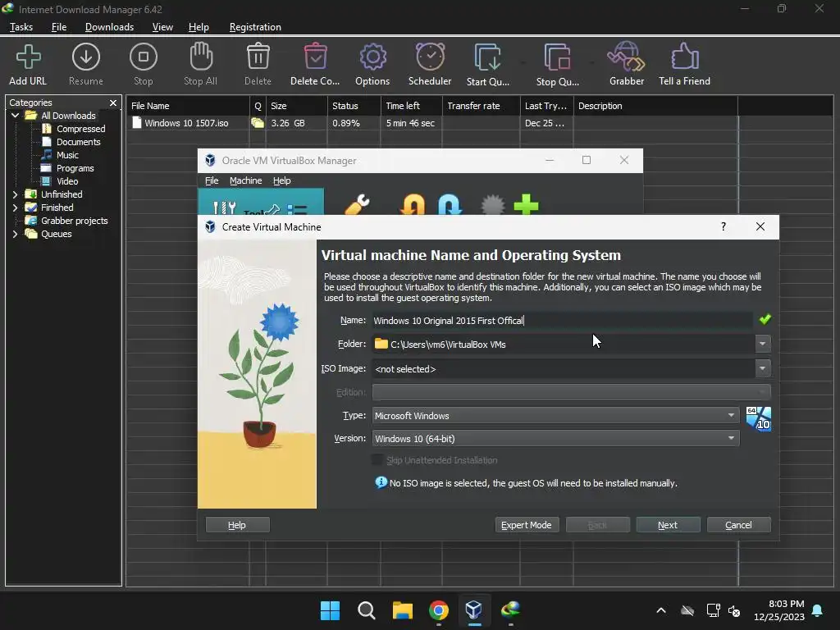Open the Scheduler clock icon

[430, 57]
